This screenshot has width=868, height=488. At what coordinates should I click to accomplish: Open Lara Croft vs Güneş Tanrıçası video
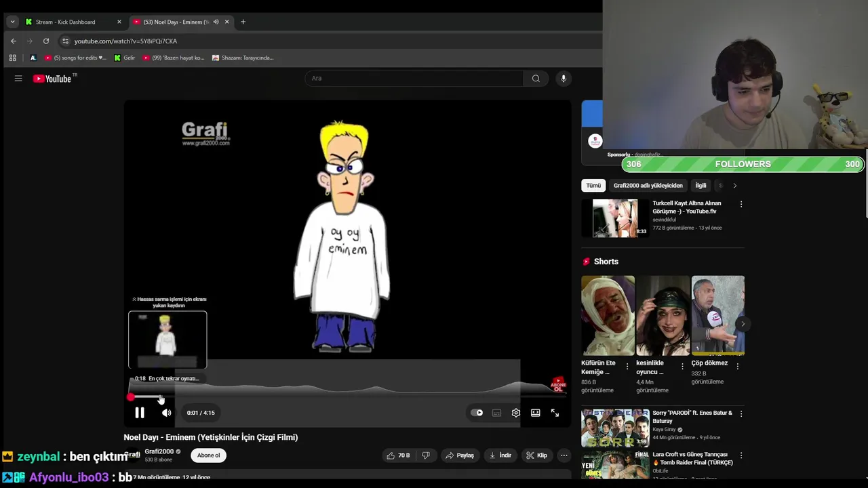615,465
